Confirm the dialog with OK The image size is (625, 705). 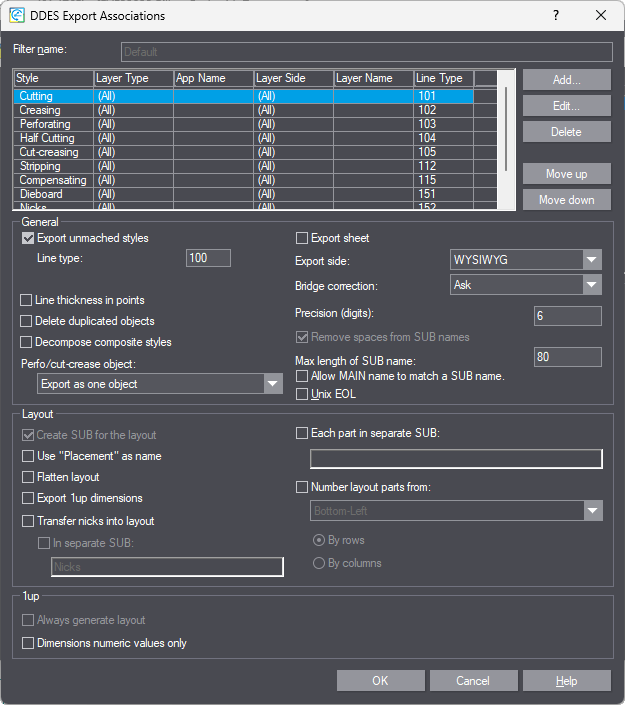click(380, 681)
